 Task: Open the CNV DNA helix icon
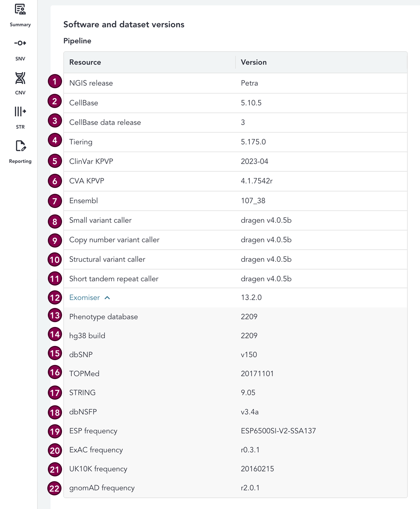point(20,78)
